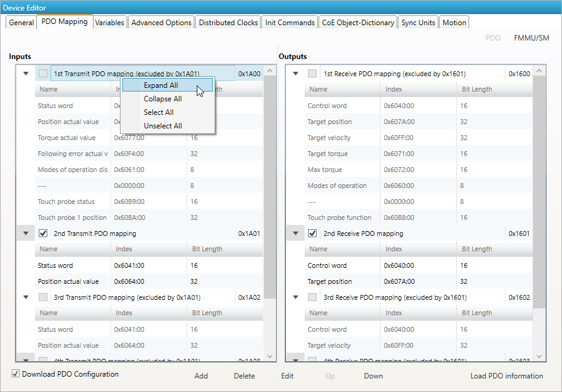This screenshot has width=562, height=392.
Task: Open the Init Commands tab
Action: pos(290,23)
